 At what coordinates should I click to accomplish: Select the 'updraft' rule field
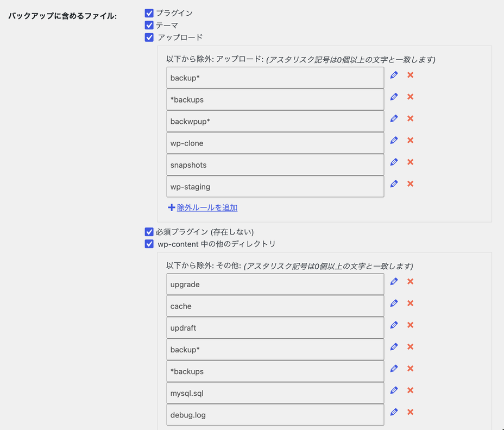tap(275, 328)
